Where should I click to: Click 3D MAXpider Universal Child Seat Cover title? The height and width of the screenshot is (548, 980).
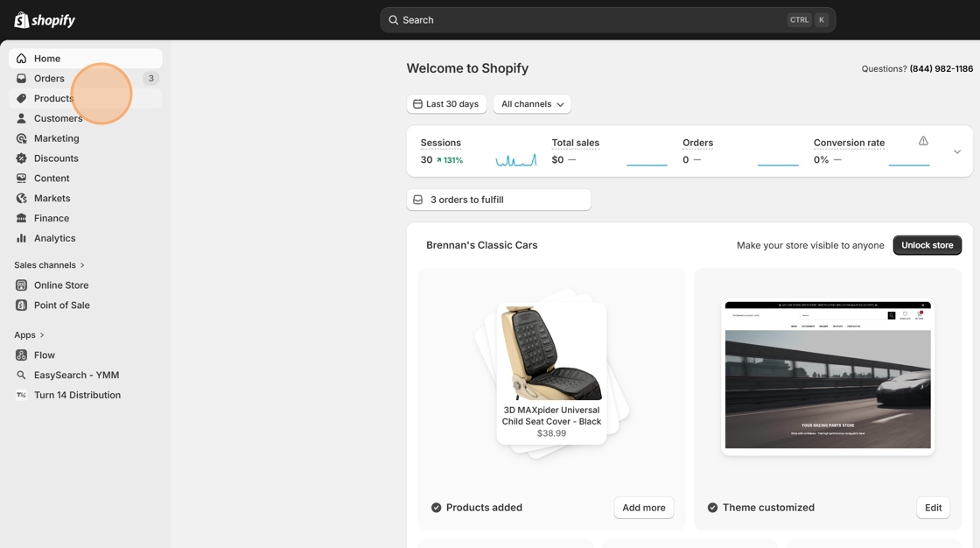coord(551,416)
